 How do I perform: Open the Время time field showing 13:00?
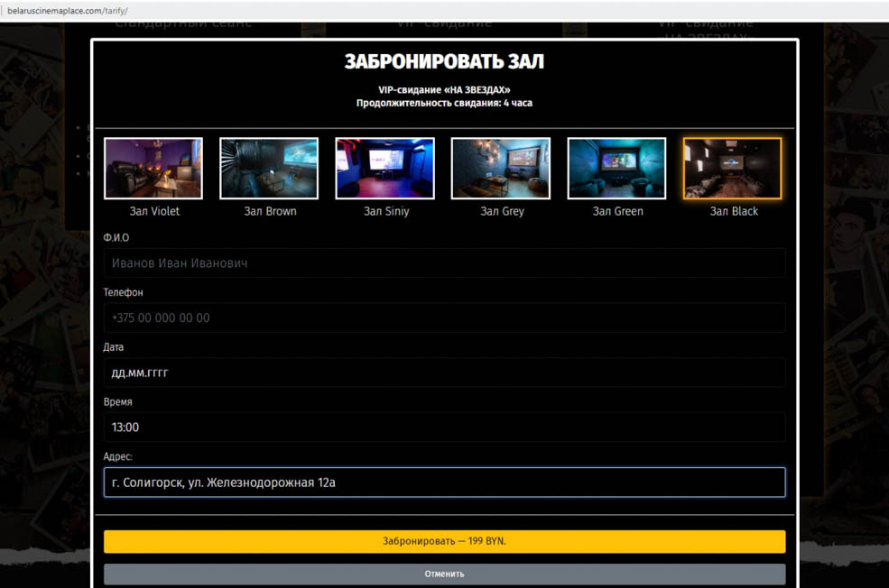click(x=444, y=427)
